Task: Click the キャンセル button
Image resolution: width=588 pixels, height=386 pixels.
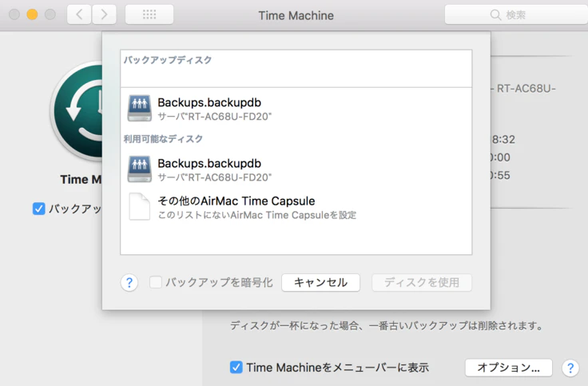Action: click(x=320, y=282)
